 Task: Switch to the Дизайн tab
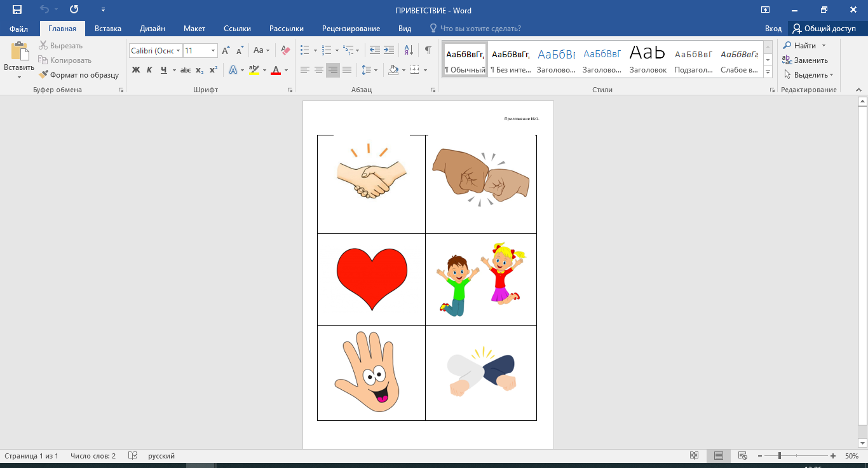153,29
